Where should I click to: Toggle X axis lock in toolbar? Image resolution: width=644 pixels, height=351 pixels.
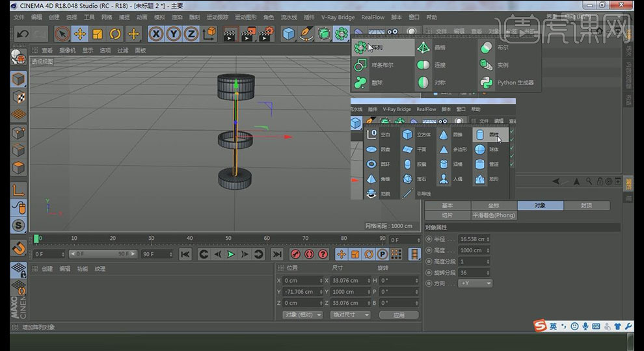[155, 34]
